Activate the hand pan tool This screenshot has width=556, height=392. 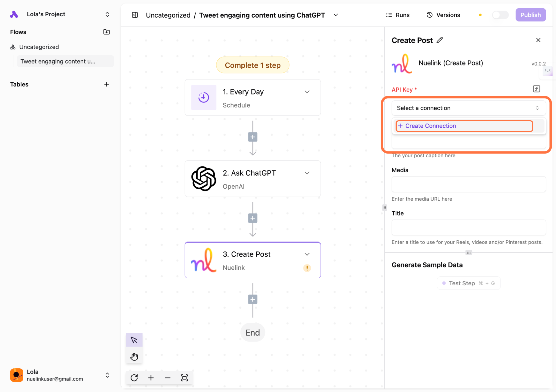(134, 356)
